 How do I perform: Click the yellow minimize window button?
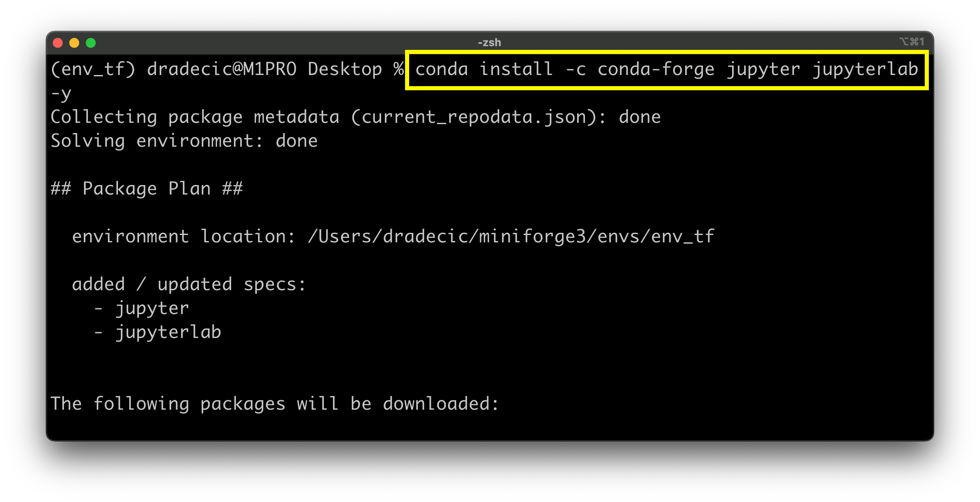point(75,42)
